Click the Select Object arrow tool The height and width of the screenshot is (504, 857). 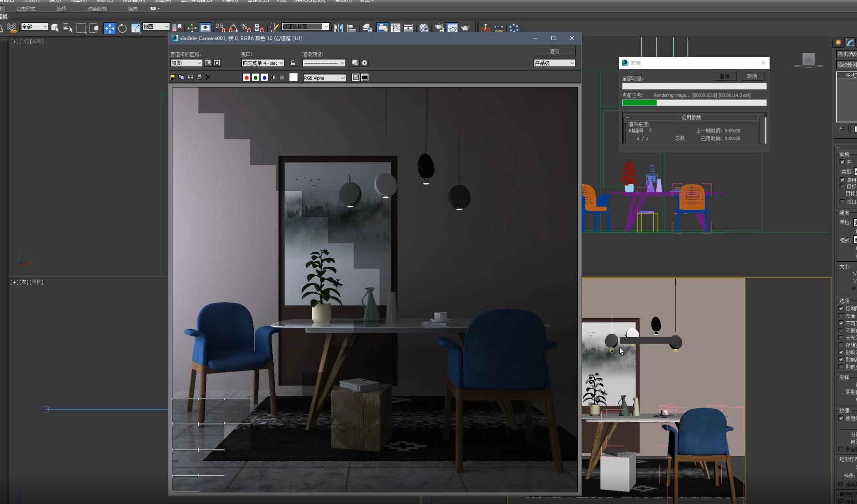tap(55, 28)
